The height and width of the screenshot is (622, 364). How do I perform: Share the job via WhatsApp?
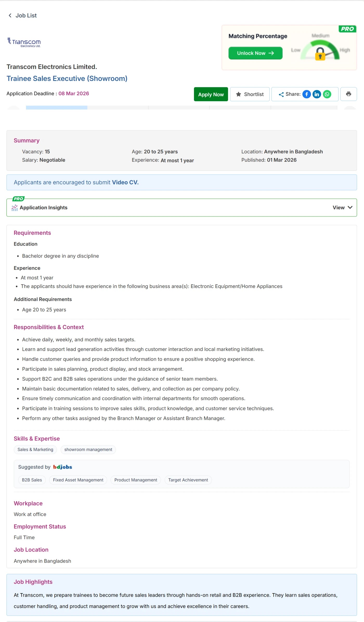[327, 94]
